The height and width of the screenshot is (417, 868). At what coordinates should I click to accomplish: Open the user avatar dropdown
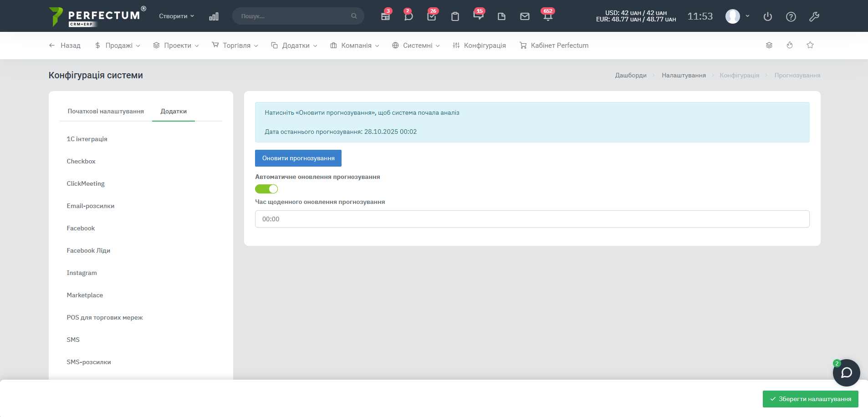click(x=737, y=16)
